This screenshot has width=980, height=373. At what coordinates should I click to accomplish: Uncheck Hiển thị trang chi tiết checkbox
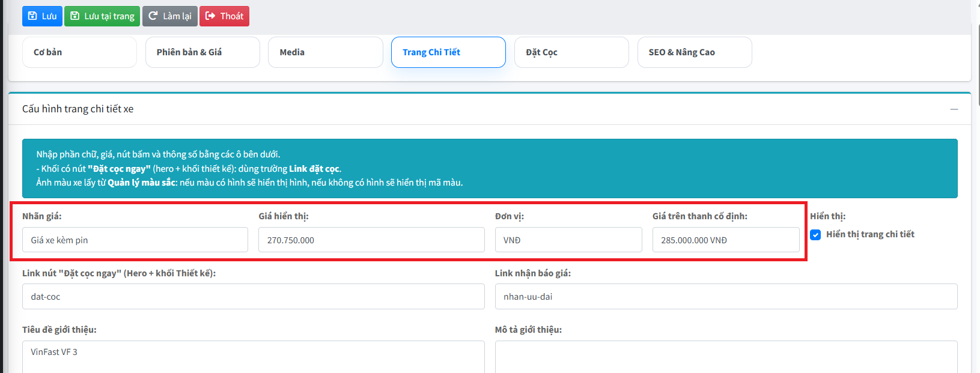pyautogui.click(x=815, y=235)
